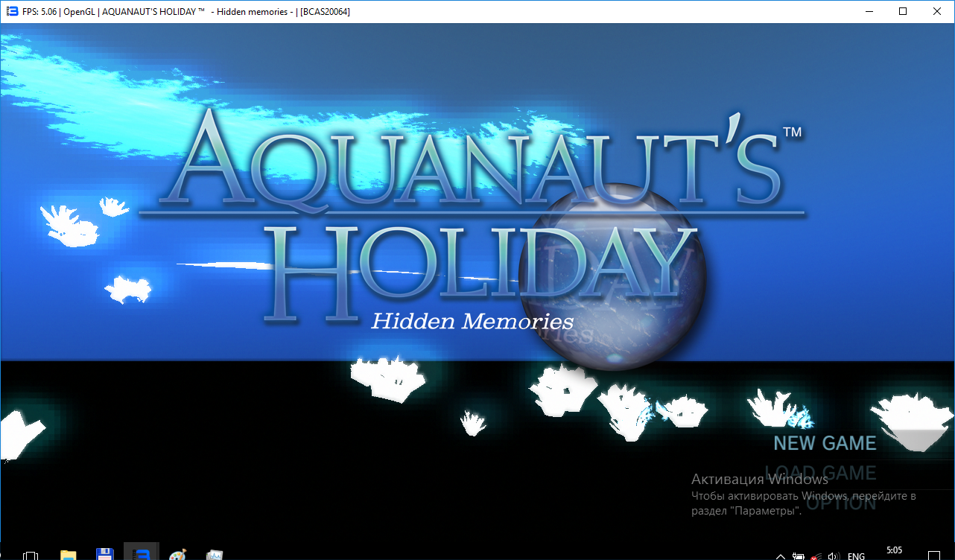Image resolution: width=955 pixels, height=560 pixels.
Task: Open the action center notification icon
Action: pos(934,555)
